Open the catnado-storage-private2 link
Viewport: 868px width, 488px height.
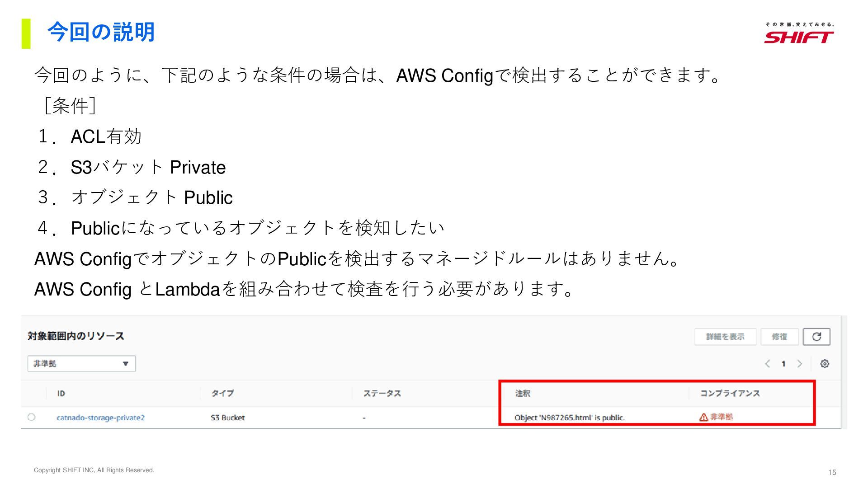tap(100, 418)
